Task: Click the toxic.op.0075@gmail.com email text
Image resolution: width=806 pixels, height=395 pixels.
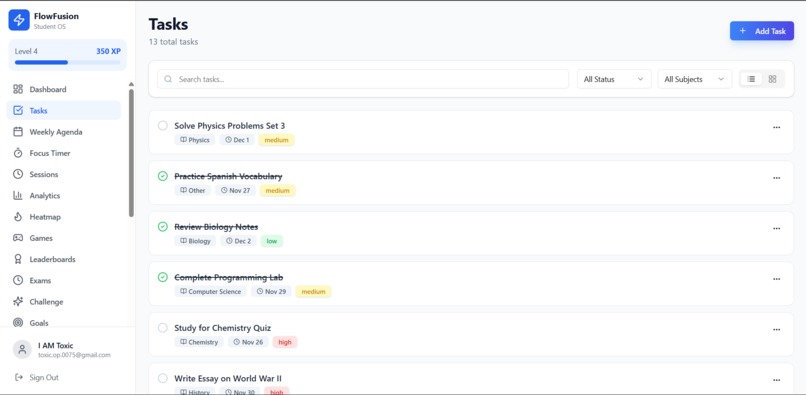Action: [x=75, y=355]
